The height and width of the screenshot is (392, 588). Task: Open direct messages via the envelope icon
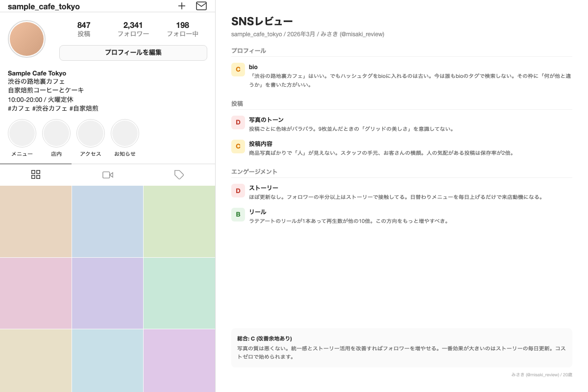pos(201,6)
